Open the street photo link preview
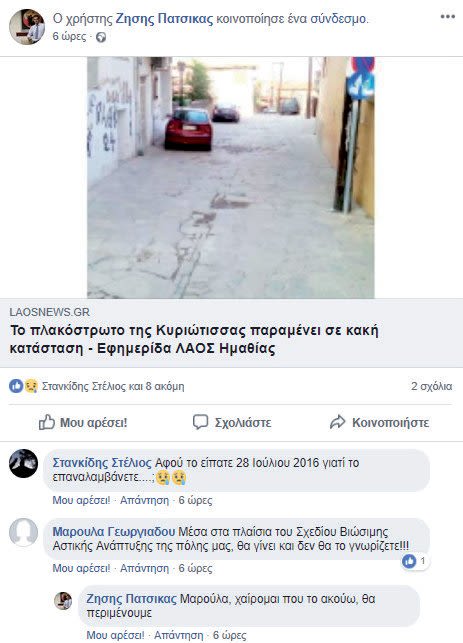The width and height of the screenshot is (463, 643). [x=230, y=177]
